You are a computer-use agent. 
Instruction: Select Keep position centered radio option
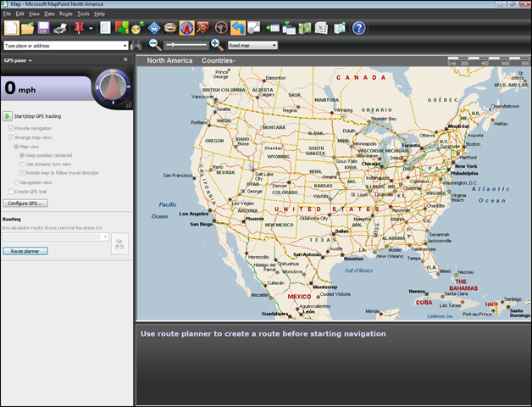click(x=22, y=155)
